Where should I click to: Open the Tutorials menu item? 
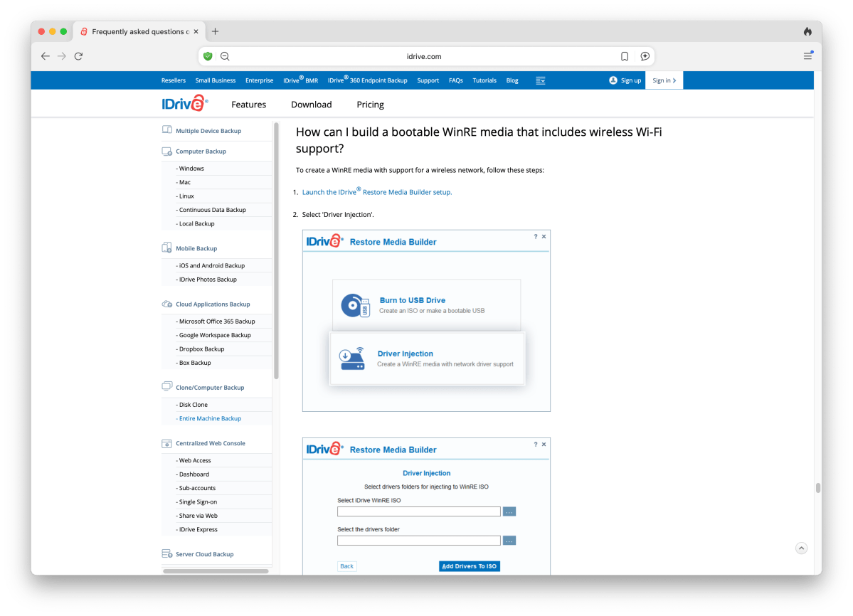tap(484, 80)
